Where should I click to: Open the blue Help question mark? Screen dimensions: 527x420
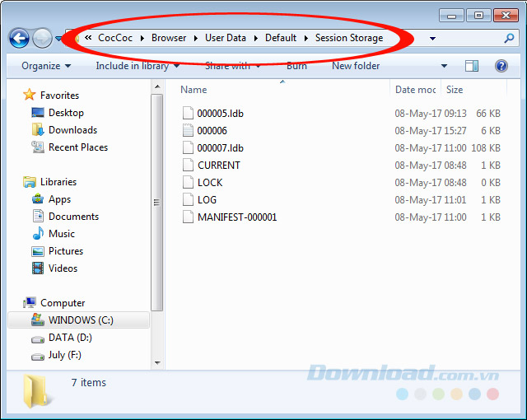(x=501, y=66)
